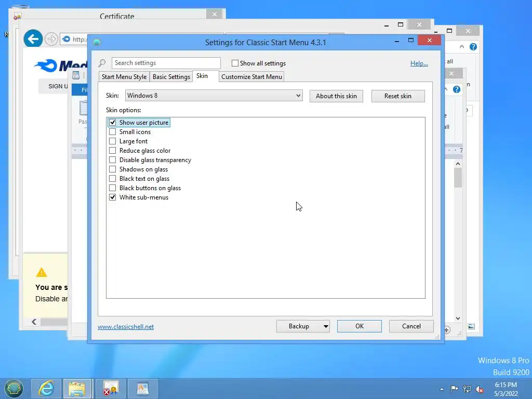The image size is (532, 399).
Task: Visit www.classicshell.net link
Action: coord(126,327)
